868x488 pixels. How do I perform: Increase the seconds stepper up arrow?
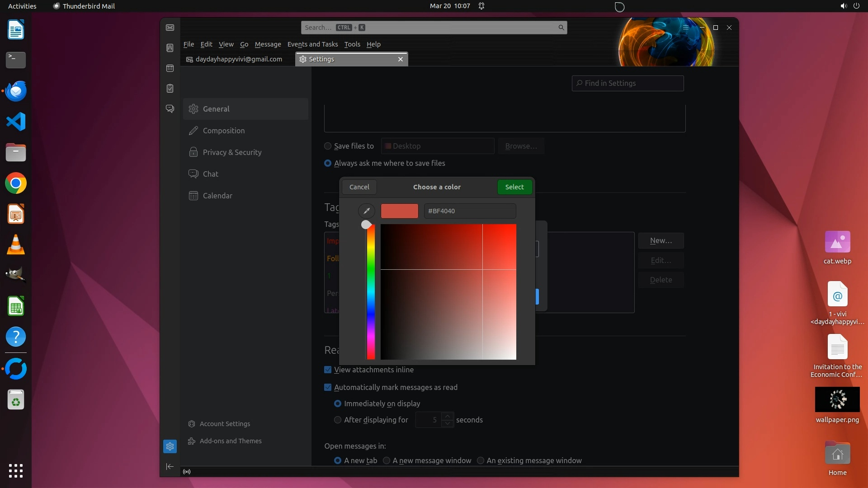pos(447,416)
